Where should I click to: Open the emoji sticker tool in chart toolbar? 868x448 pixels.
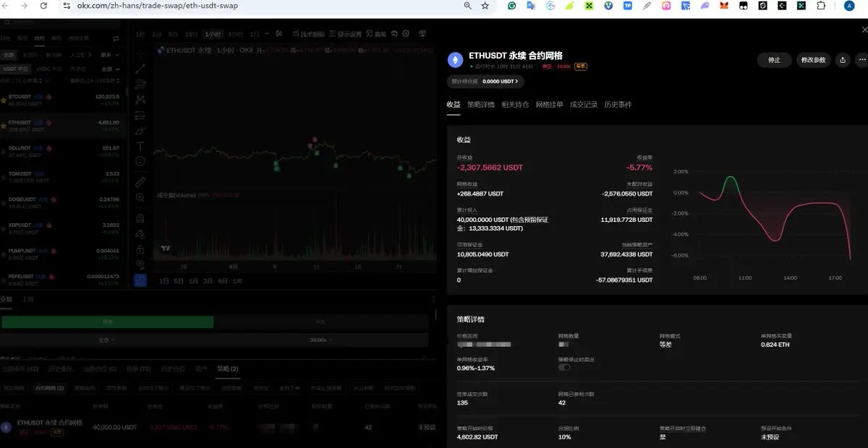coord(140,161)
